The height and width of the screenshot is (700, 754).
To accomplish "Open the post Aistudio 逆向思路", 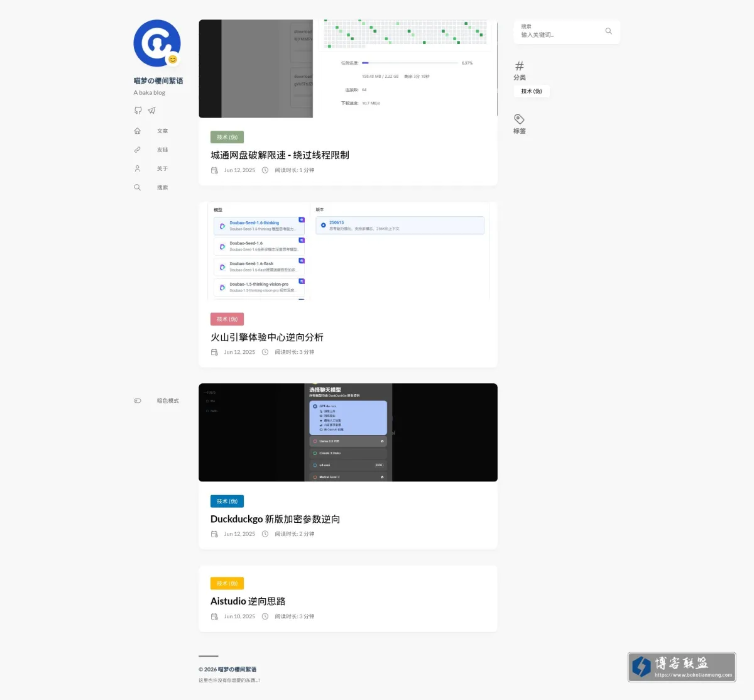I will tap(248, 601).
